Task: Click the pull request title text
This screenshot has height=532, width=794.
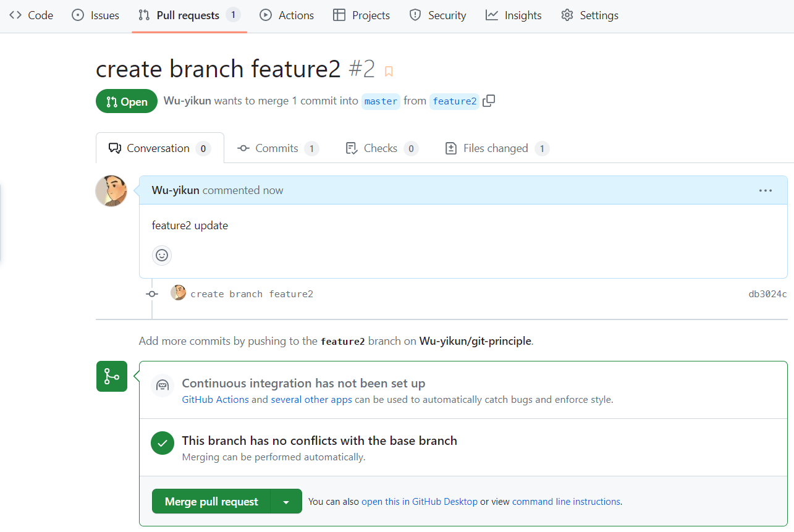Action: click(218, 69)
